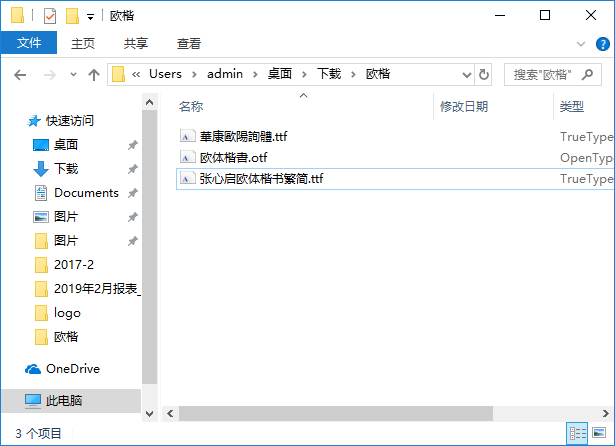The image size is (615, 446).
Task: Open 图片 folder with yellow folder icon
Action: click(66, 240)
